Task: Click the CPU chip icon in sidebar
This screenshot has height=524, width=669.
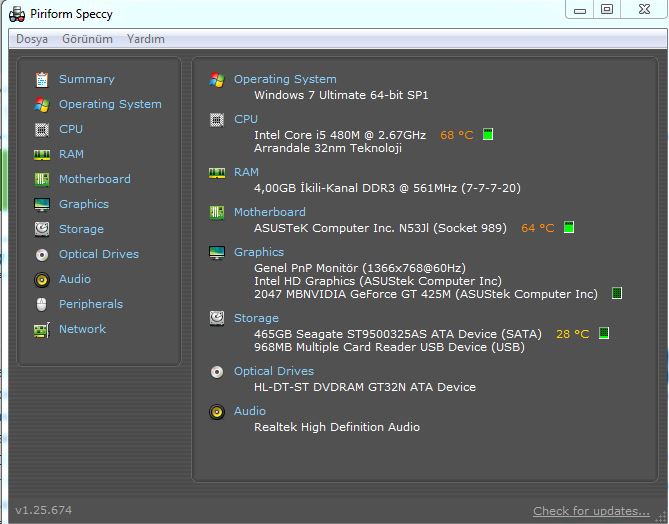Action: pyautogui.click(x=42, y=129)
